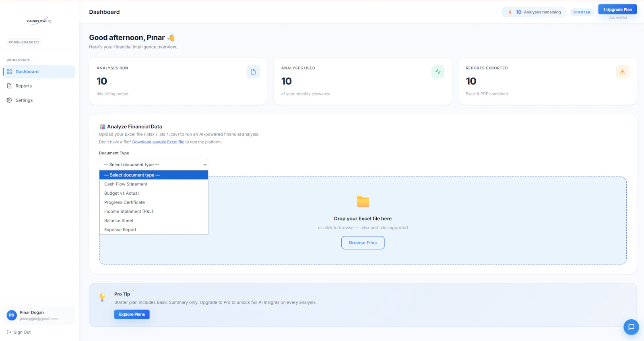Click the lightbulb Pro Tip icon
The image size is (644, 341).
pos(102,297)
